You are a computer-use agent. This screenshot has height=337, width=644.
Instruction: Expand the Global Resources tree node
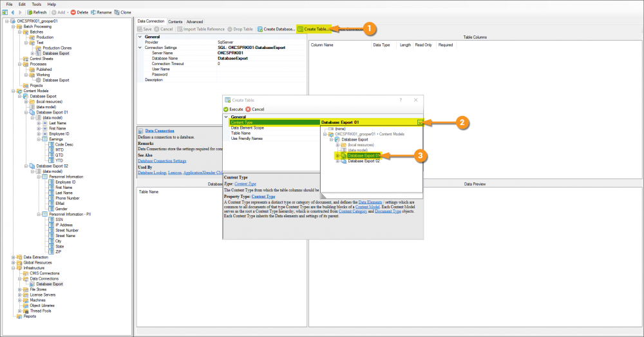point(13,263)
